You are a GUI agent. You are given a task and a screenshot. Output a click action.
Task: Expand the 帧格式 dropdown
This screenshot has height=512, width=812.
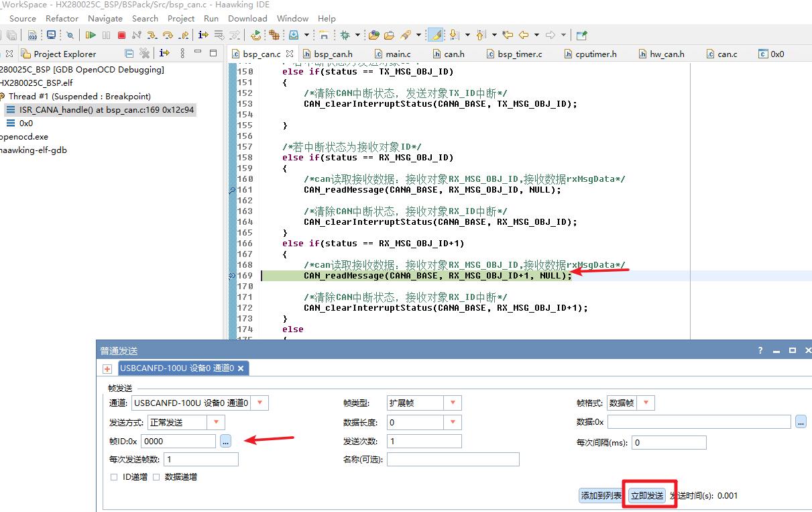tap(646, 403)
